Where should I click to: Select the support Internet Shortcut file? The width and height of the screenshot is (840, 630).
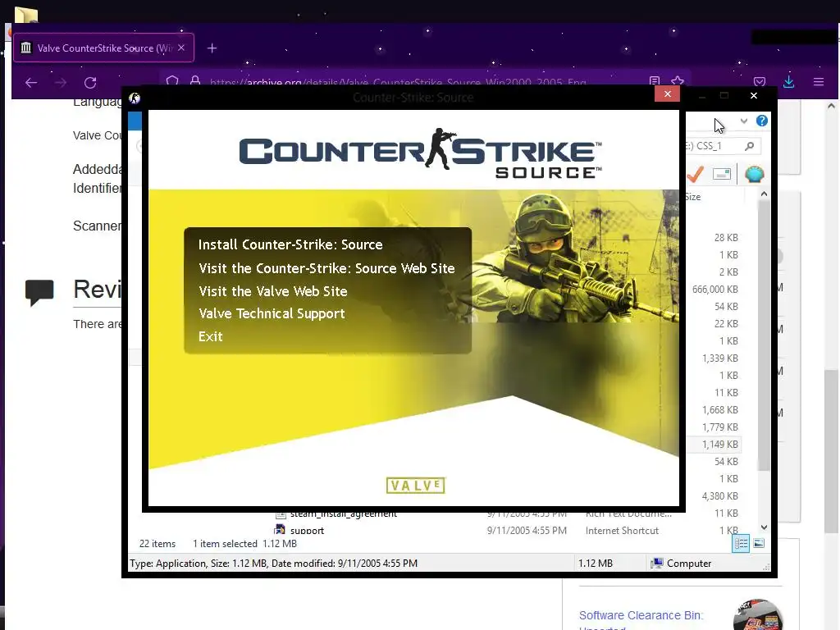click(x=307, y=531)
